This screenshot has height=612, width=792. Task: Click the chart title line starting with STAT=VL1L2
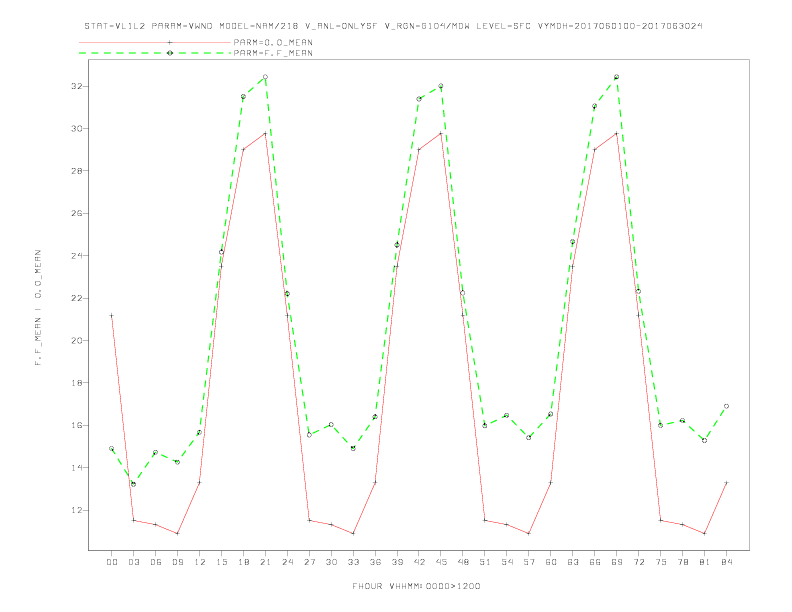click(393, 26)
